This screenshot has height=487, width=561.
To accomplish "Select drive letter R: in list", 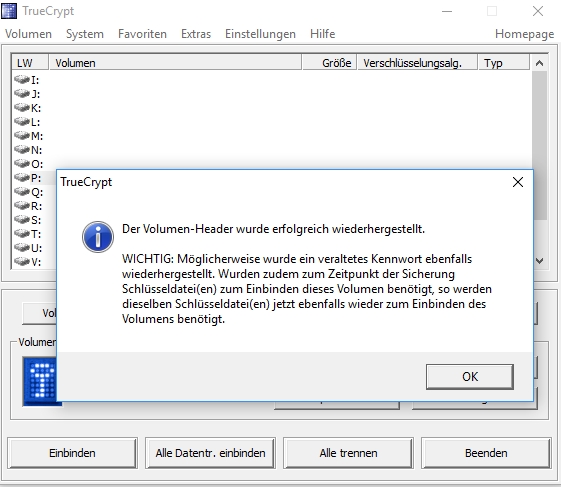I will tap(28, 206).
